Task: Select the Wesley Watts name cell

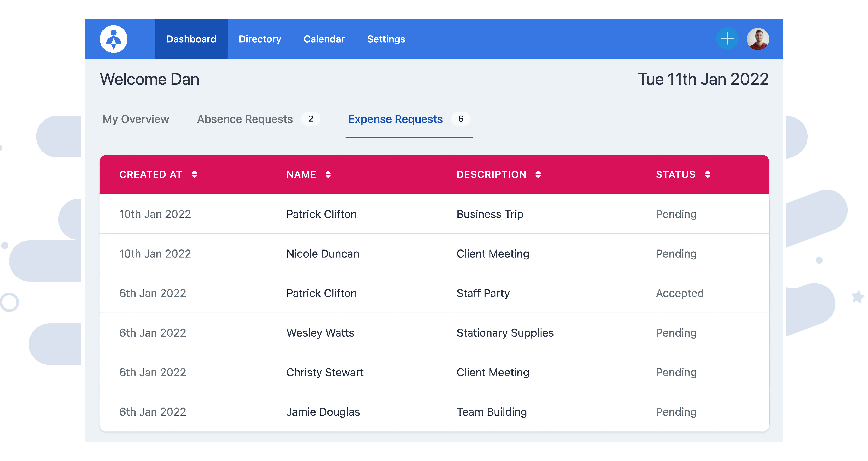Action: (320, 333)
